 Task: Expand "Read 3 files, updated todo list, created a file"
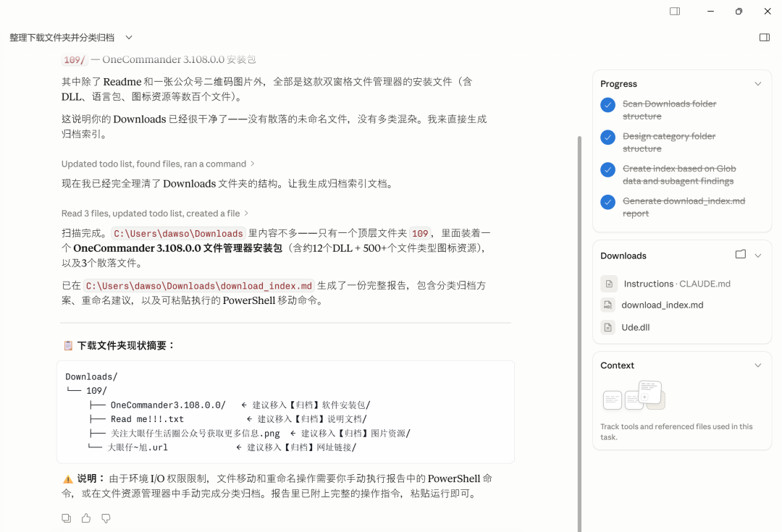pyautogui.click(x=155, y=214)
